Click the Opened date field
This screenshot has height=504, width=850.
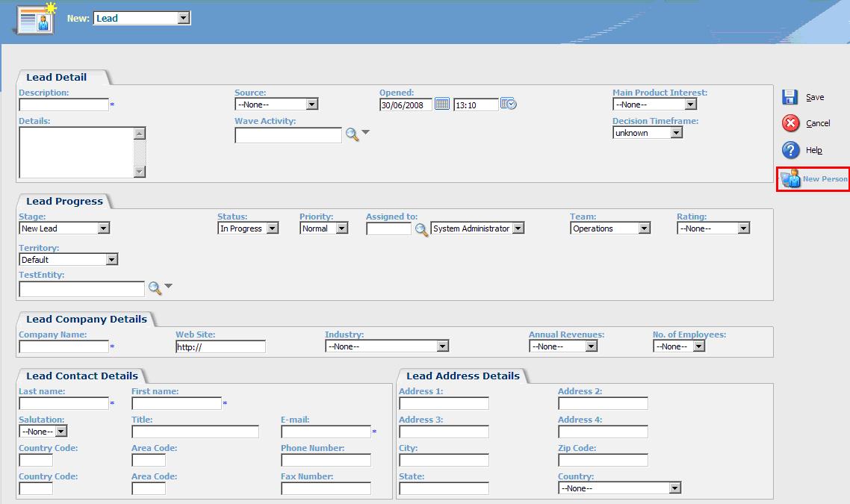(x=406, y=105)
